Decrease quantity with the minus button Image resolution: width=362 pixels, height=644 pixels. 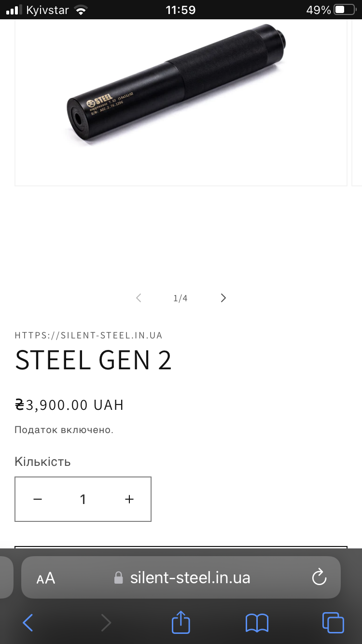click(x=38, y=499)
